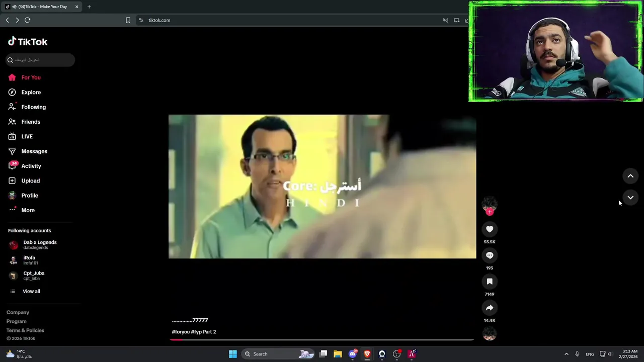Reload the page
This screenshot has width=644, height=362.
pos(28,20)
